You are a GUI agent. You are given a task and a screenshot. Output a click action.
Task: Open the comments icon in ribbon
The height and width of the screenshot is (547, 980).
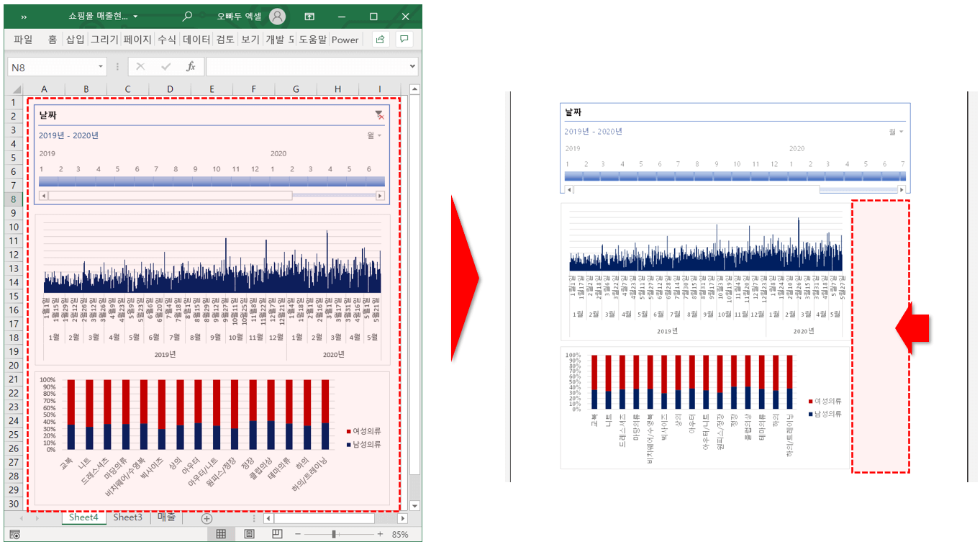click(404, 39)
